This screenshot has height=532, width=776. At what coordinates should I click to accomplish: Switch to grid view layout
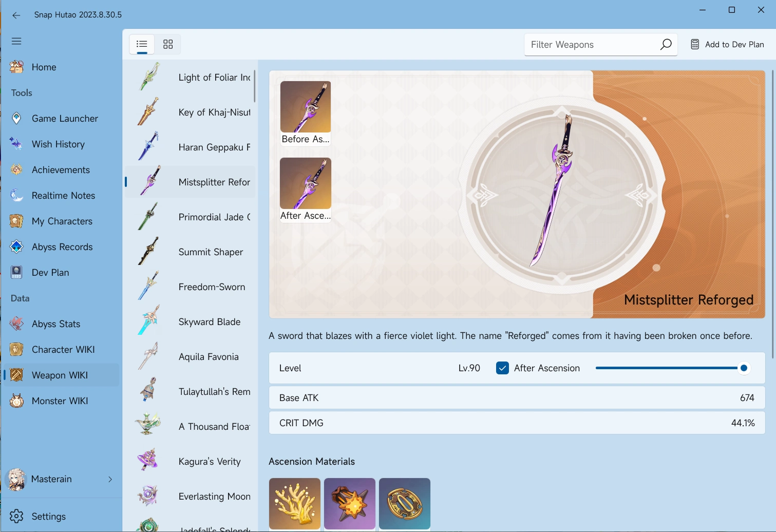(x=168, y=44)
